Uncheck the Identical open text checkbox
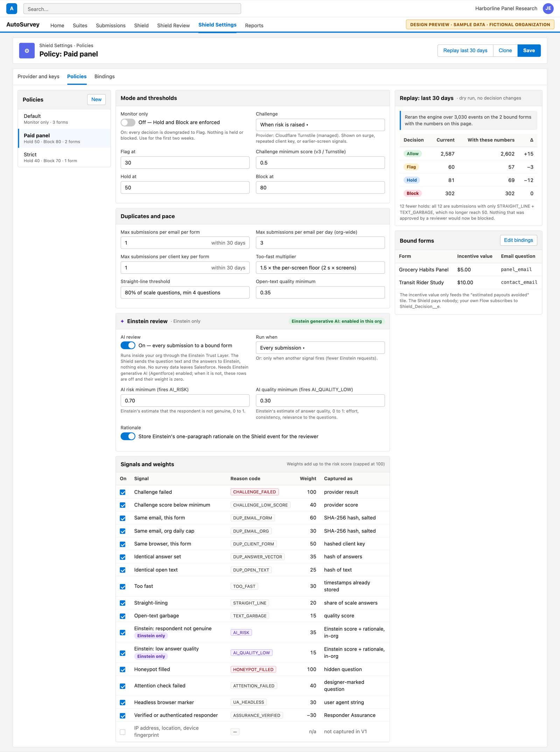560x752 pixels. [x=122, y=570]
